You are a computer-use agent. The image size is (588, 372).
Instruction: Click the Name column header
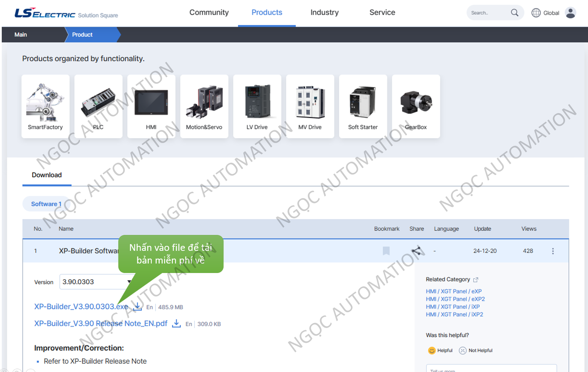pos(66,229)
